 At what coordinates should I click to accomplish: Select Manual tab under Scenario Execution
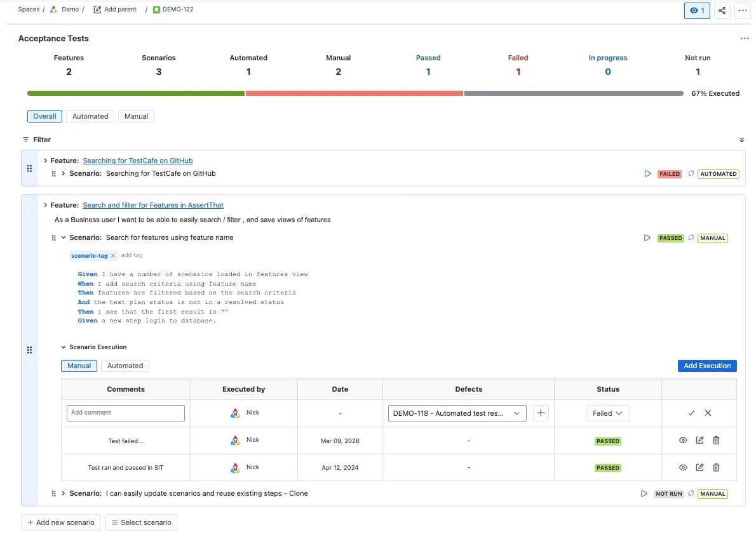(x=79, y=366)
